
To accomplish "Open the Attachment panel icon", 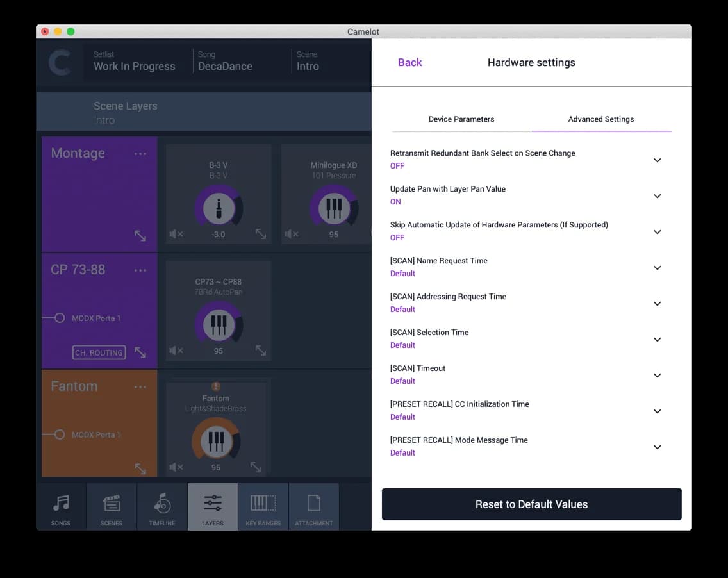I will click(x=313, y=506).
